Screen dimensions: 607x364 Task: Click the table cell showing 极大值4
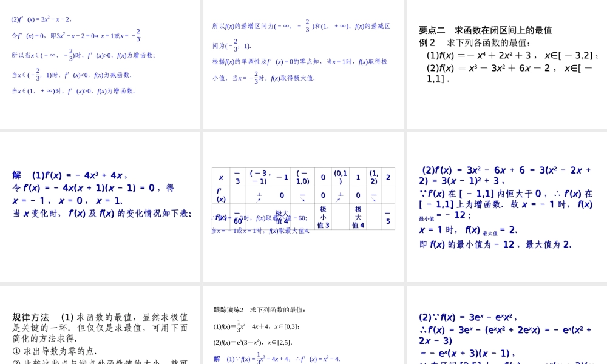(x=360, y=217)
